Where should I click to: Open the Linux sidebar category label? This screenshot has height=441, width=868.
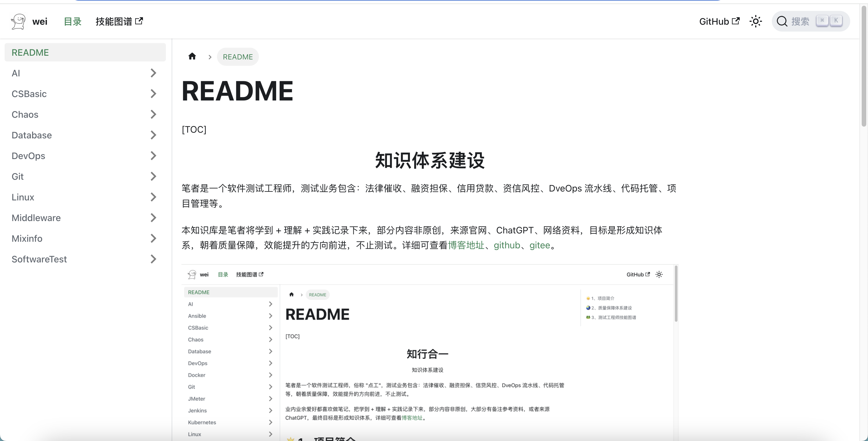point(23,197)
